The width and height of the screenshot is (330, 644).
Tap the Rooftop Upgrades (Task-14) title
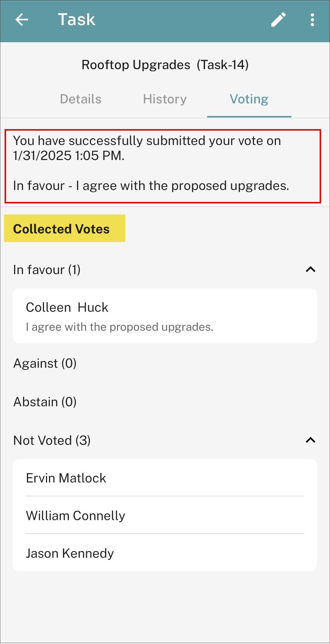[165, 65]
